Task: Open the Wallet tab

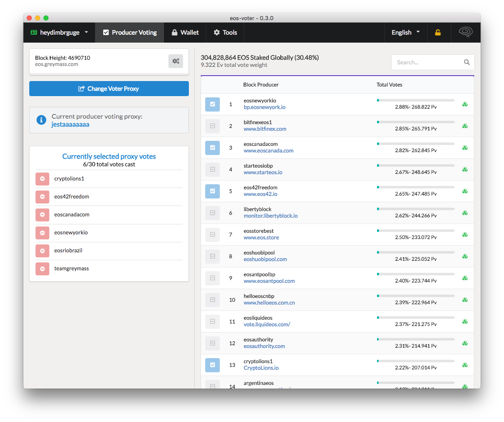Action: [185, 33]
